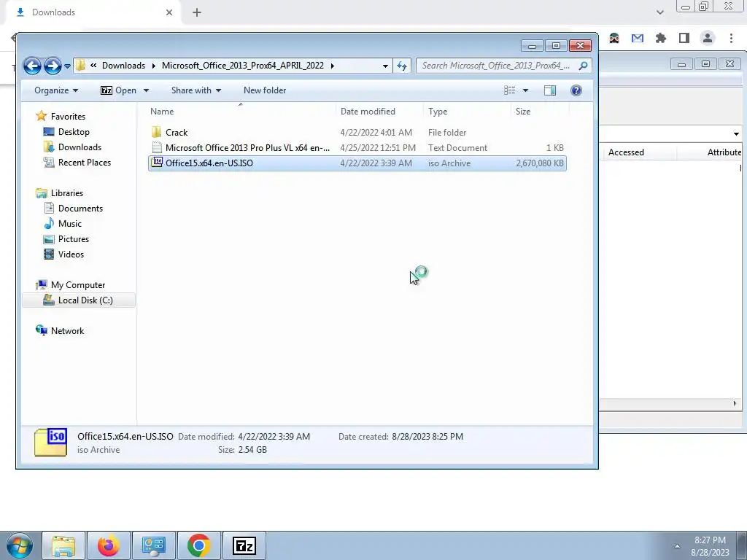Screen dimensions: 747x560
Task: Open Chrome tab search chevron
Action: click(x=659, y=12)
